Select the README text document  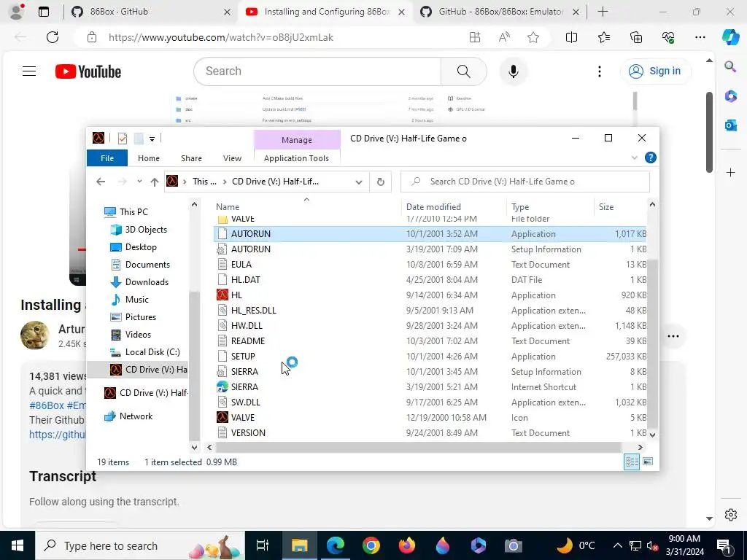[248, 341]
